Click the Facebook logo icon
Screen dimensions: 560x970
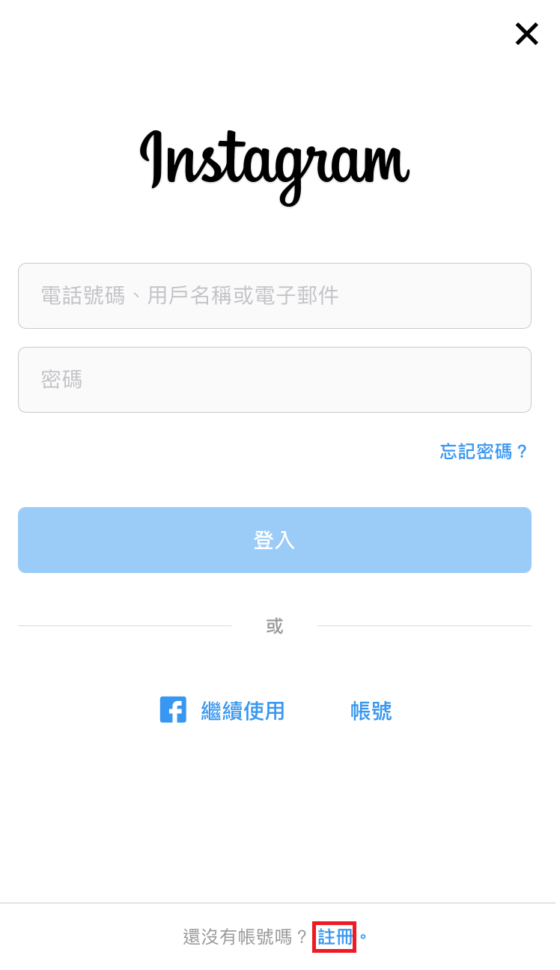click(173, 710)
